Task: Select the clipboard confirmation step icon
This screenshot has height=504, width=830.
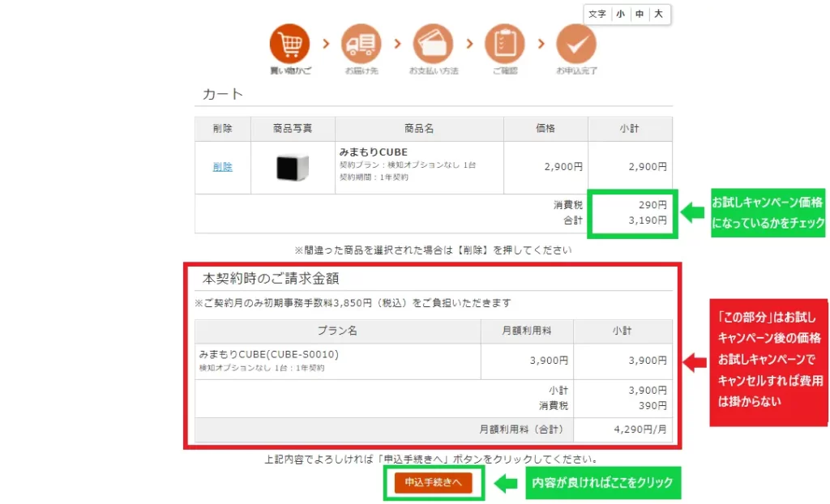Action: pos(504,44)
